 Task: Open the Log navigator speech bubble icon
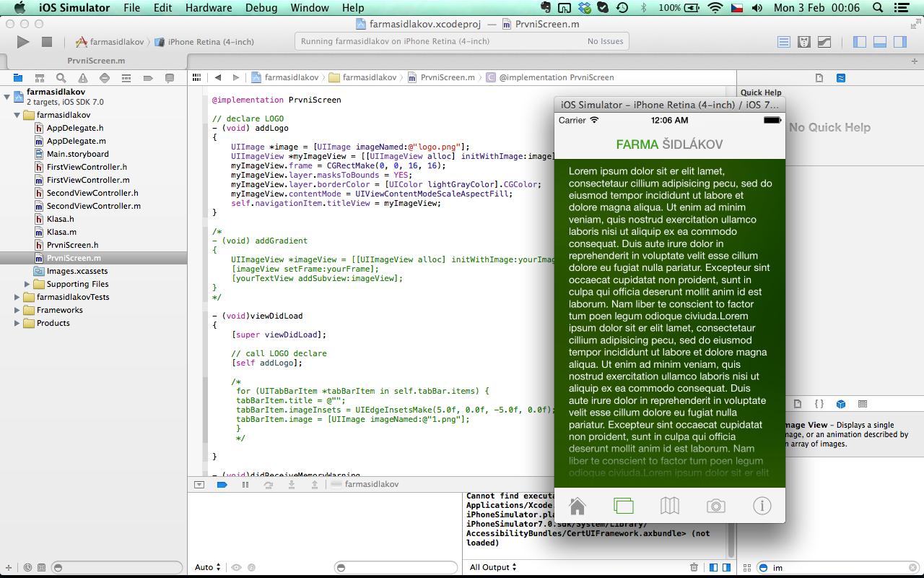click(170, 78)
